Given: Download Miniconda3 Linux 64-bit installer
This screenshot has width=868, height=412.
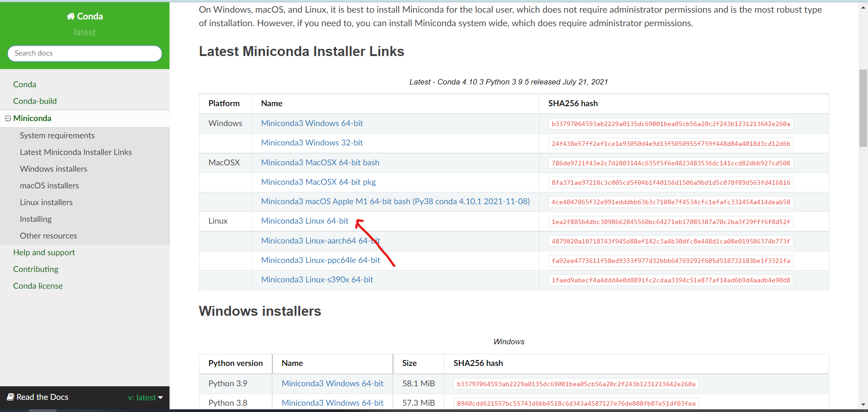Looking at the screenshot, I should (x=305, y=221).
